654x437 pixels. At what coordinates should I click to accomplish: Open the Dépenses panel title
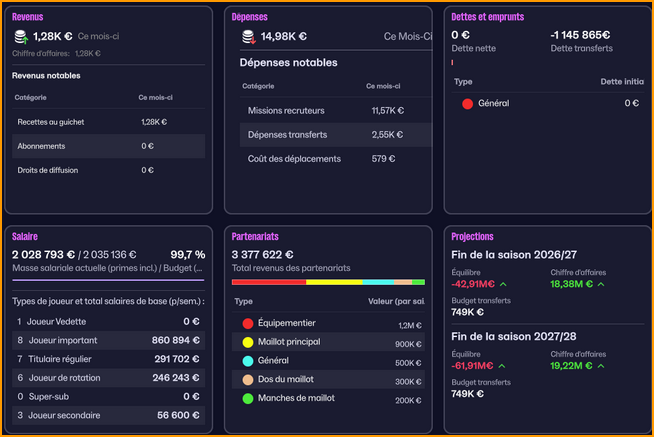pyautogui.click(x=249, y=17)
